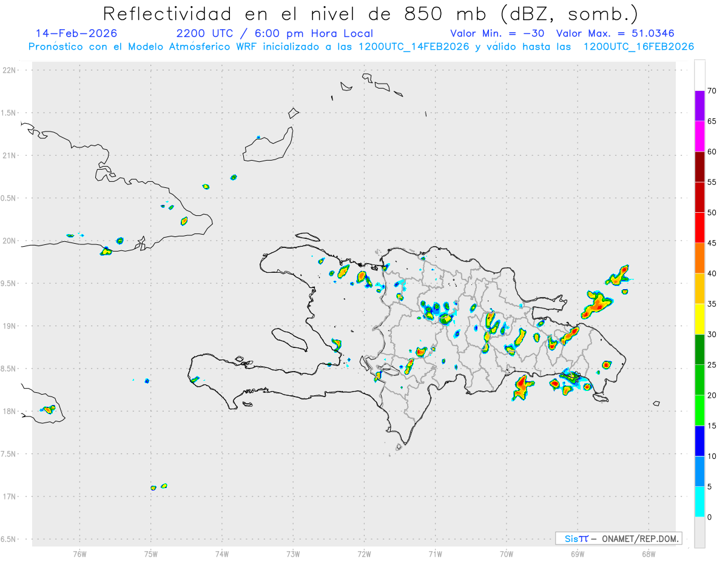Click the "68W" longitude label

[649, 554]
